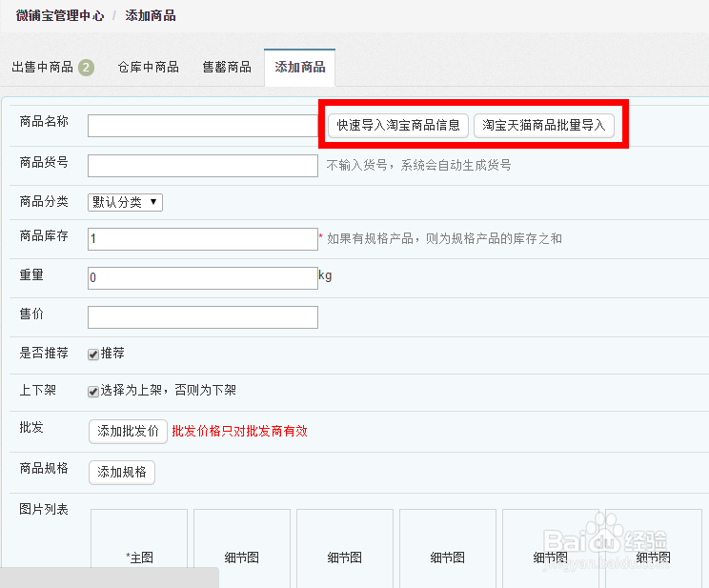Image resolution: width=709 pixels, height=588 pixels.
Task: Toggle the 上下架 listing checkbox
Action: pos(93,392)
